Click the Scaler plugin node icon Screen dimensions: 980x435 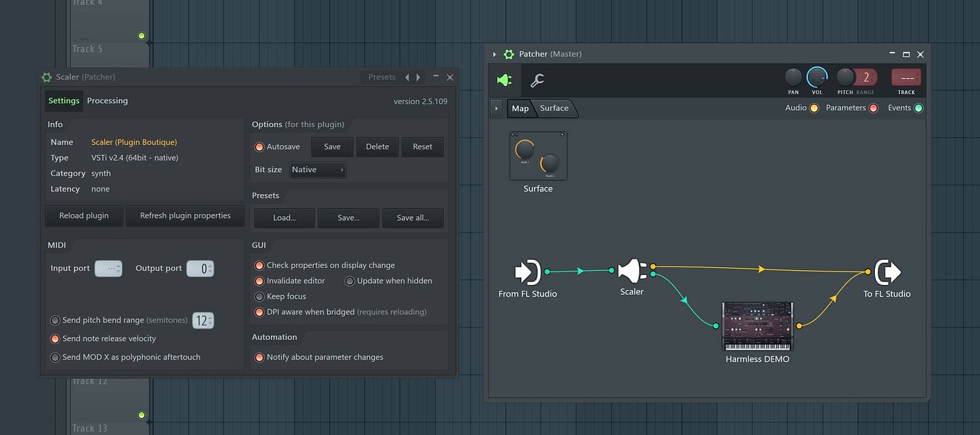pyautogui.click(x=631, y=272)
